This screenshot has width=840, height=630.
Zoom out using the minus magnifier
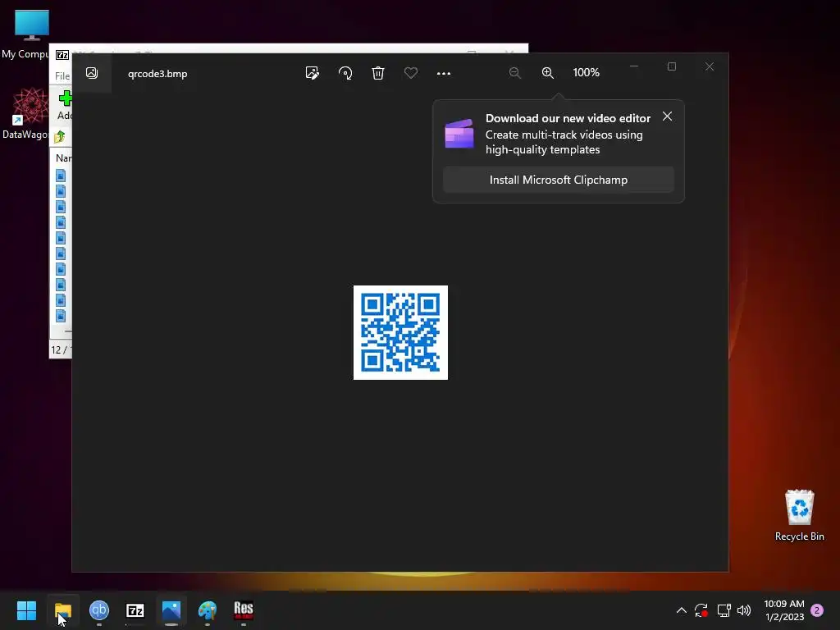tap(515, 73)
